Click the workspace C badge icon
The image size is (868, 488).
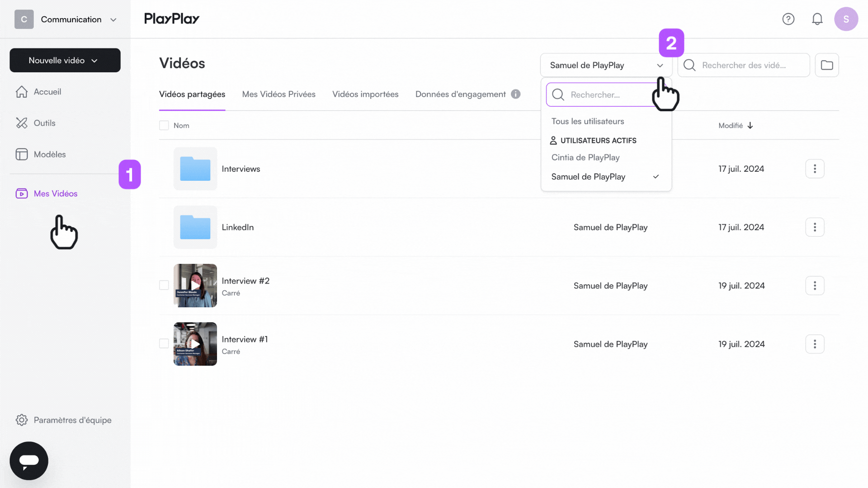tap(24, 19)
